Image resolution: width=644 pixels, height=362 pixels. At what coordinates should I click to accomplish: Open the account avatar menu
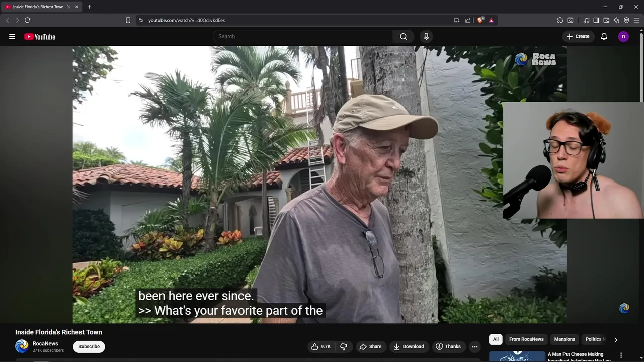tap(623, 36)
